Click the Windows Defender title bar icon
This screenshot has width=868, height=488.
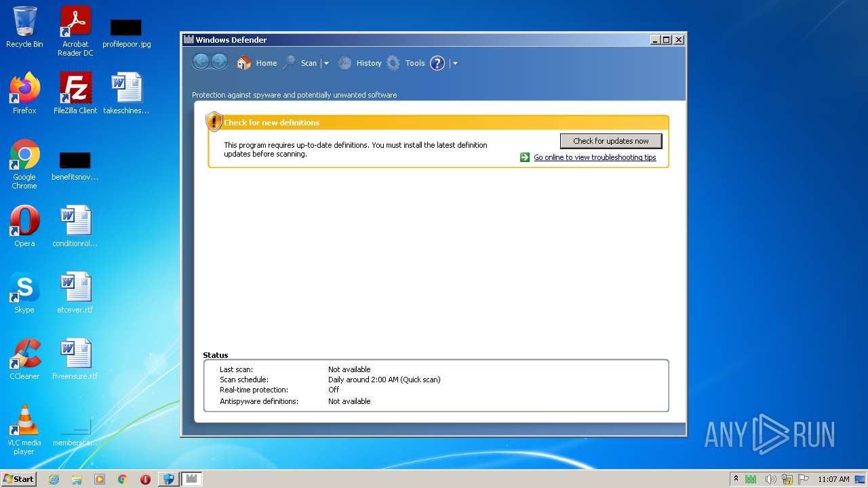(x=189, y=40)
